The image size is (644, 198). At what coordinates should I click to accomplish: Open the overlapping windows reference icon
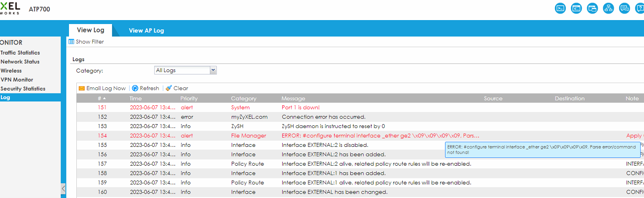tap(592, 8)
